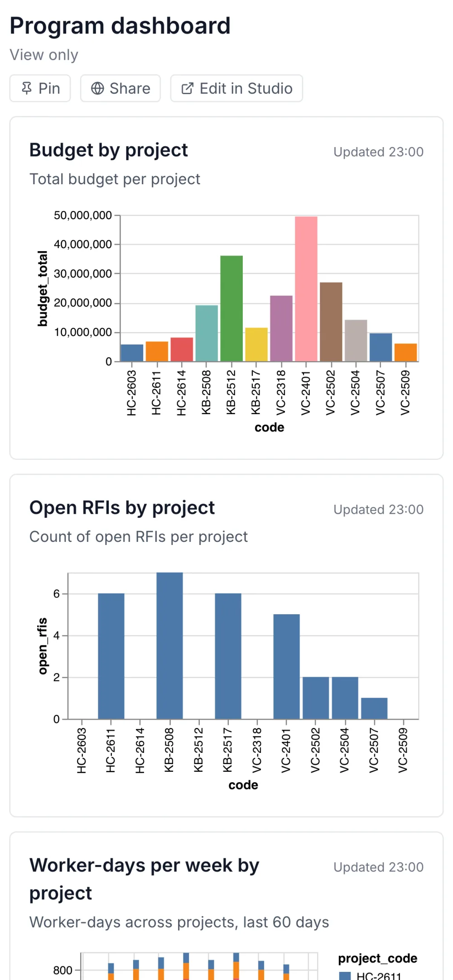Click the Program dashboard heading
Image resolution: width=453 pixels, height=980 pixels.
(120, 26)
